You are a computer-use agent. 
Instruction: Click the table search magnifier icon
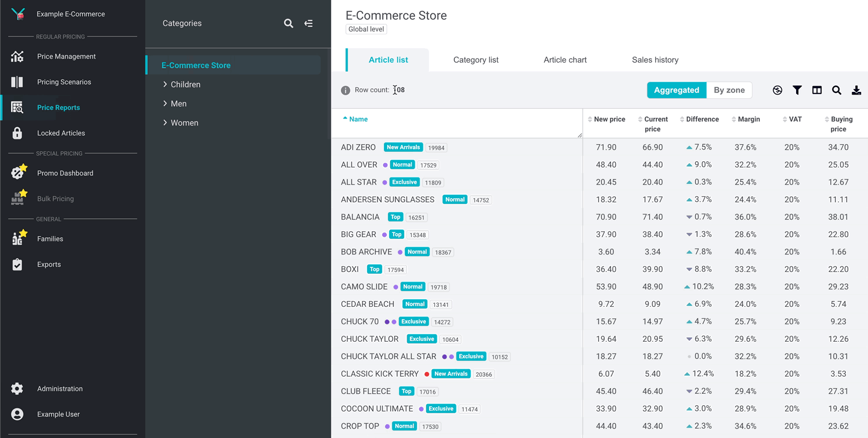click(836, 90)
